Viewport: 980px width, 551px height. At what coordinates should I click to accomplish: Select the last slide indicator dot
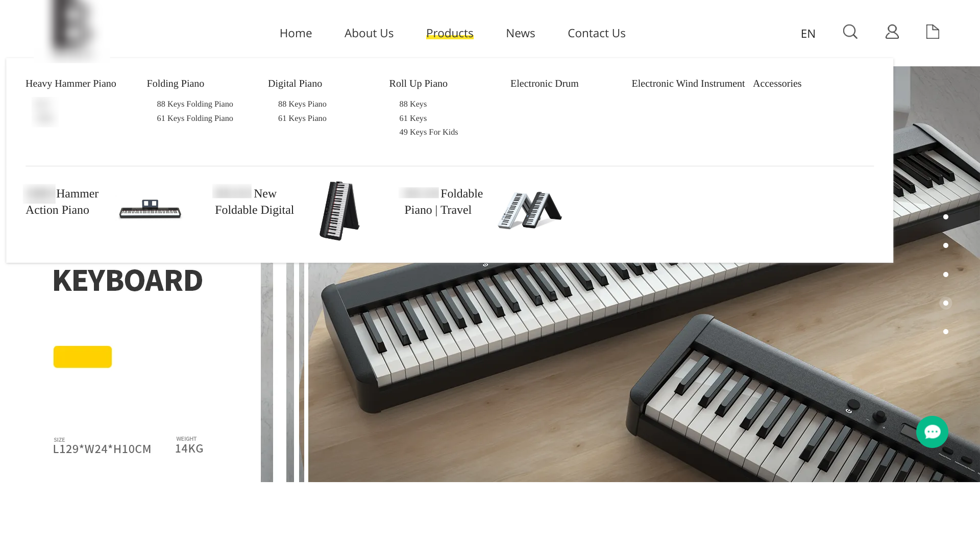pyautogui.click(x=945, y=332)
